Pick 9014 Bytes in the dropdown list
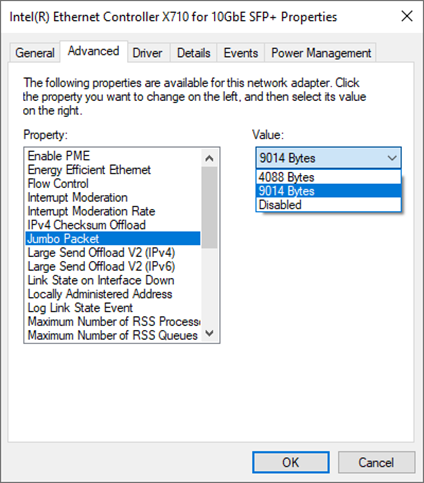This screenshot has height=483, width=424. point(329,191)
